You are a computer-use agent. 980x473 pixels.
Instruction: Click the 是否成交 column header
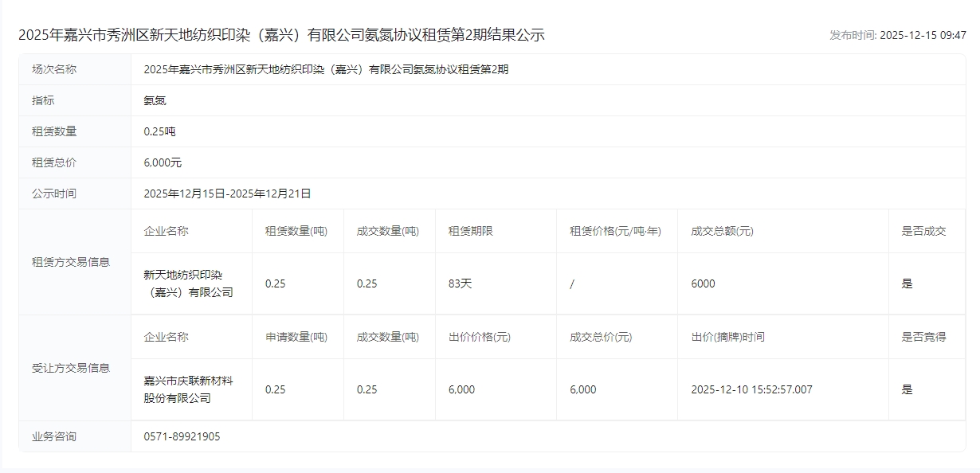[923, 231]
